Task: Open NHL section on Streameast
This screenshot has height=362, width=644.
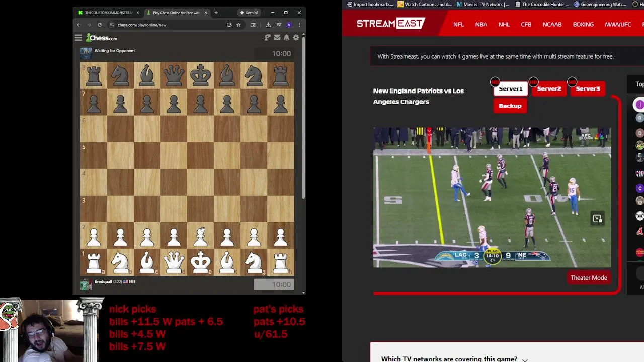Action: 504,24
